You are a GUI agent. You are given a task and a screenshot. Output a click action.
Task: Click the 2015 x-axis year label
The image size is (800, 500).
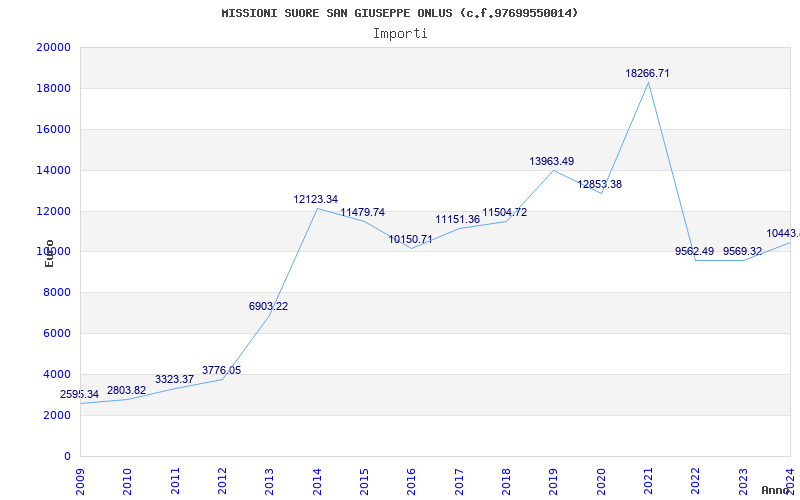(x=364, y=482)
